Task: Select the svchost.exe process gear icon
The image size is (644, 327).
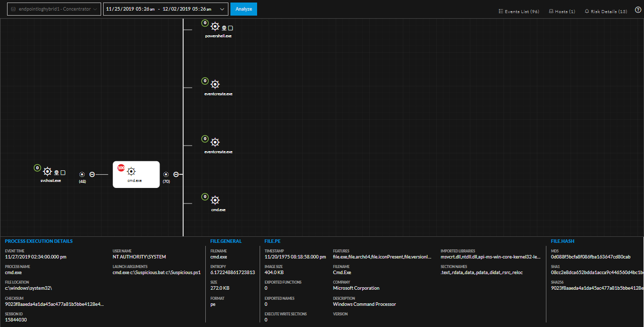Action: click(48, 171)
